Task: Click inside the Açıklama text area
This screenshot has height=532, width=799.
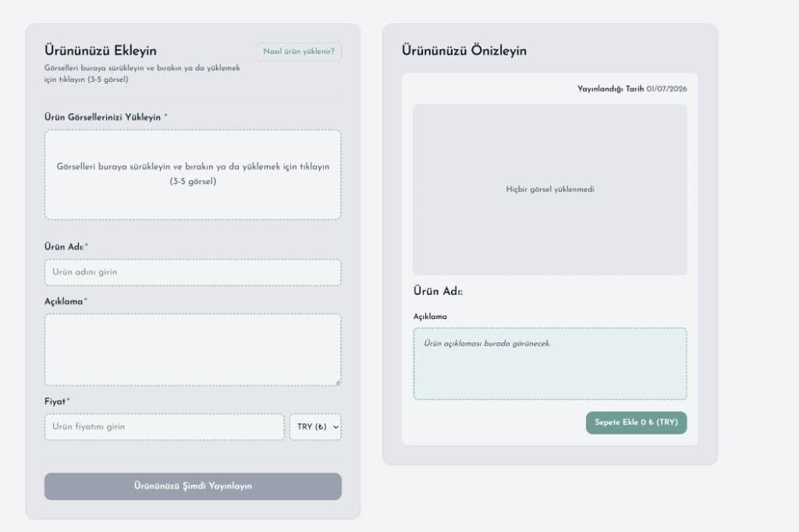Action: 193,349
